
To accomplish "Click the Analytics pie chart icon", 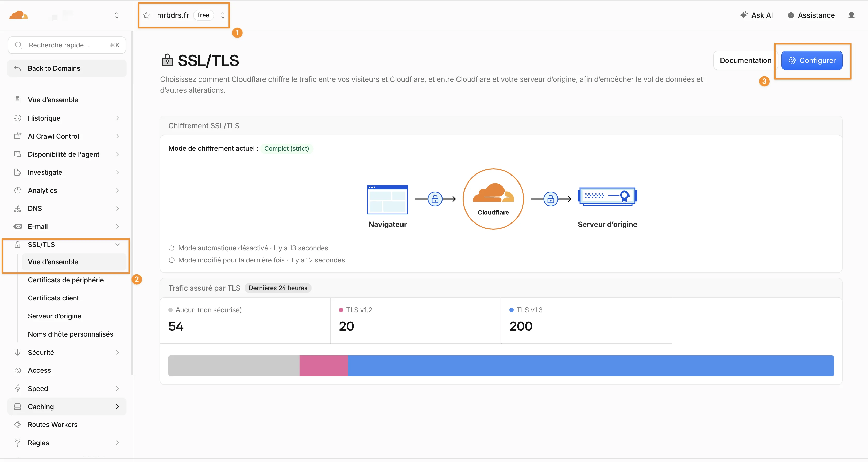I will pyautogui.click(x=18, y=190).
